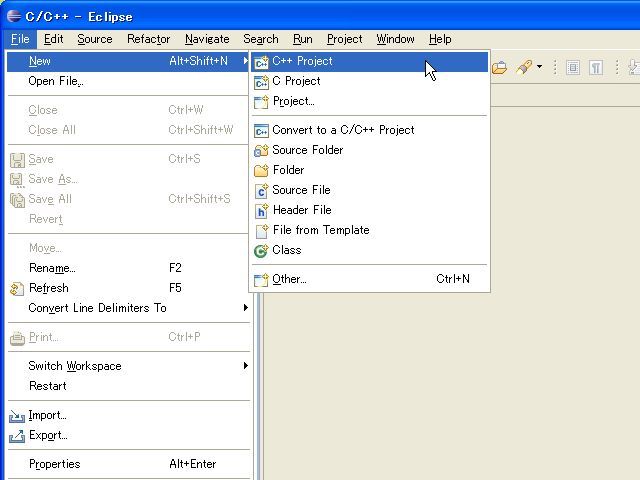Open the Refactor menu

149,39
